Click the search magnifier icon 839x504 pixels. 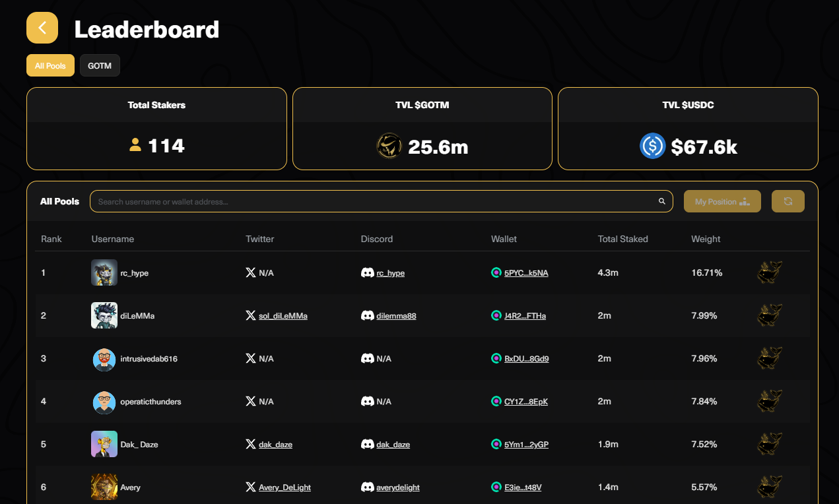(661, 201)
